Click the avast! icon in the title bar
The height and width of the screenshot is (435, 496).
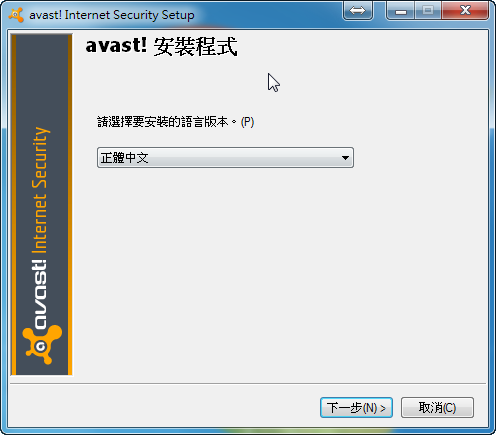pyautogui.click(x=16, y=15)
